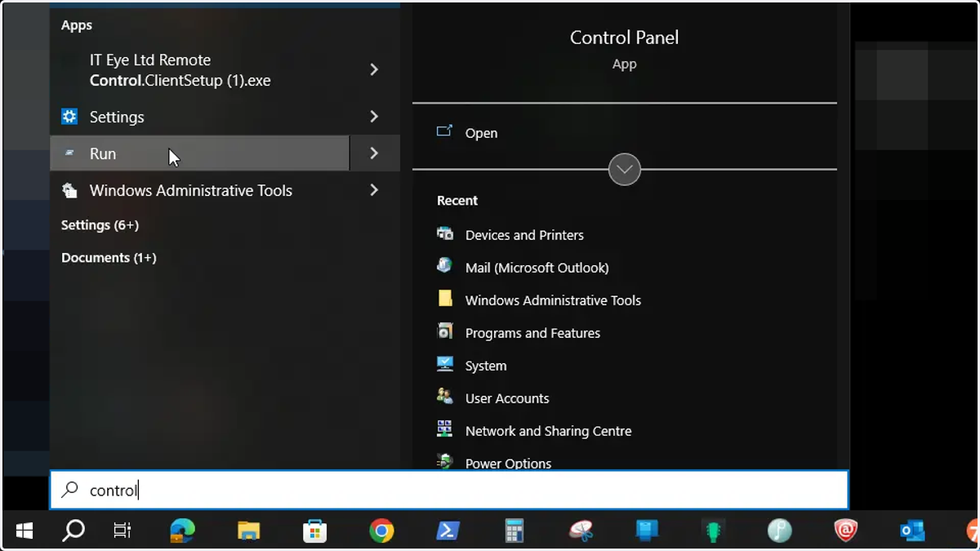Launch Microsoft Edge from the taskbar
Image resolution: width=980 pixels, height=551 pixels.
point(183,531)
